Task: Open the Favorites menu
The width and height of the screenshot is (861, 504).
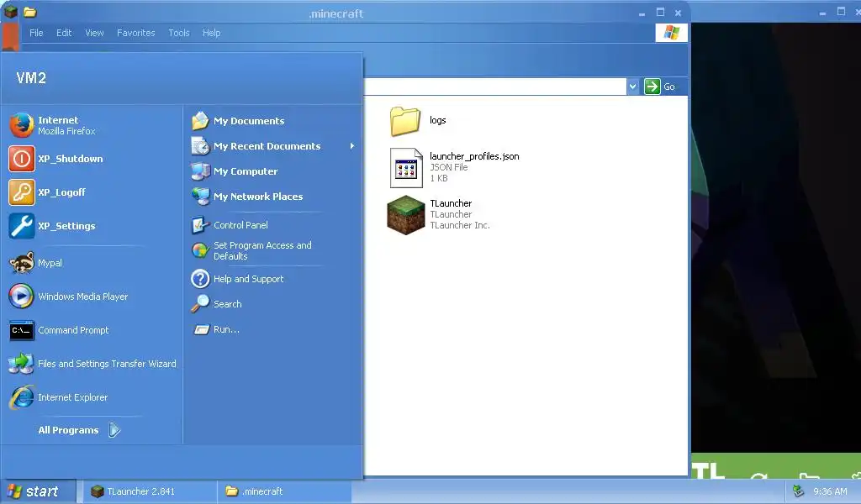Action: pos(135,33)
